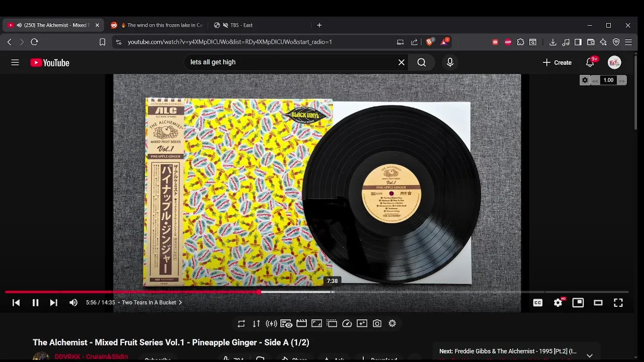Click the 1.00 speed value
644x362 pixels.
tap(608, 80)
